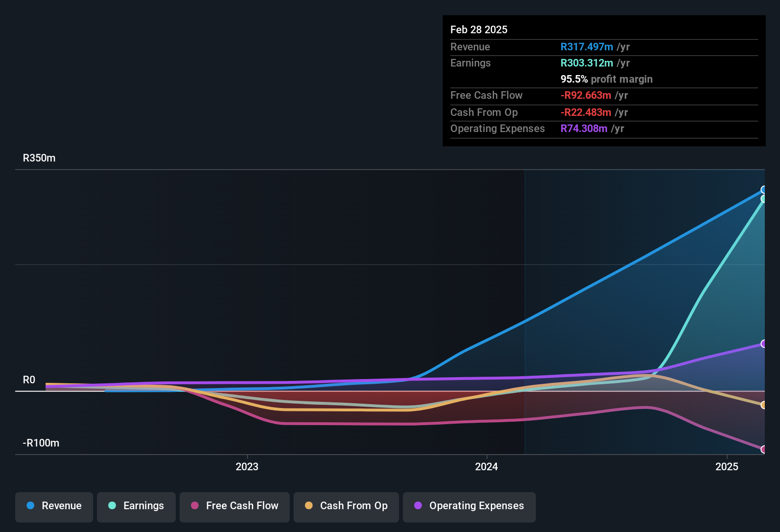
Task: Click the Cash From Op endpoint marker
Action: pyautogui.click(x=763, y=405)
